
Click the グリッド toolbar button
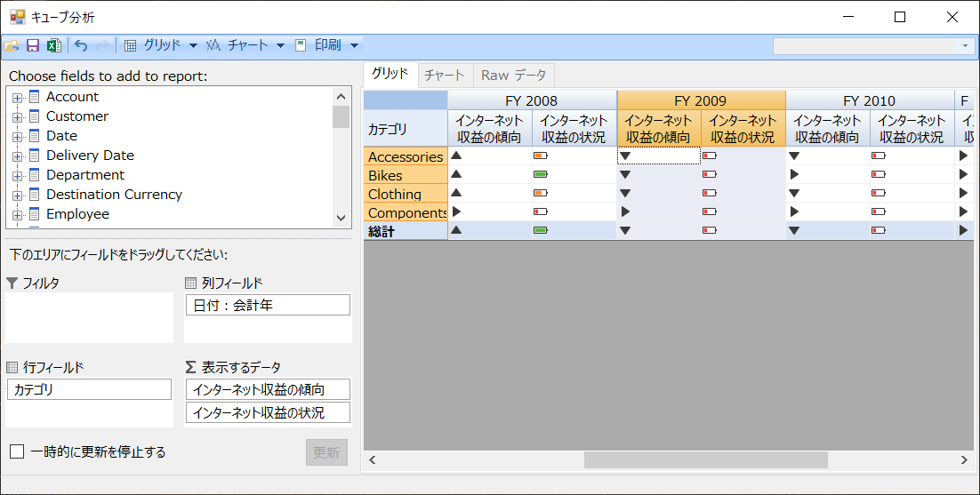152,45
